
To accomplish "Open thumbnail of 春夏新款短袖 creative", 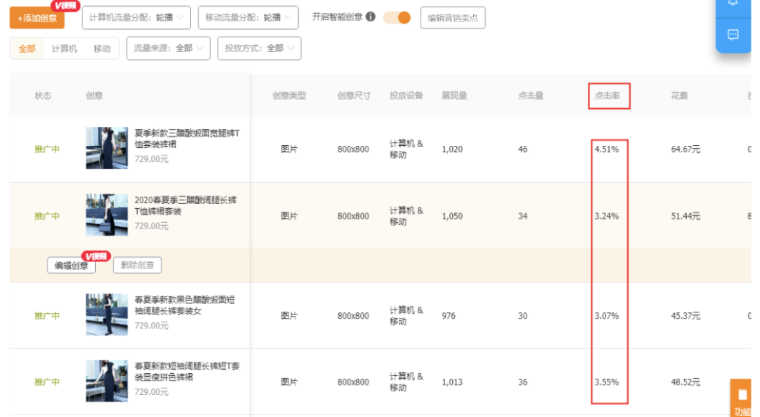I will pyautogui.click(x=107, y=381).
